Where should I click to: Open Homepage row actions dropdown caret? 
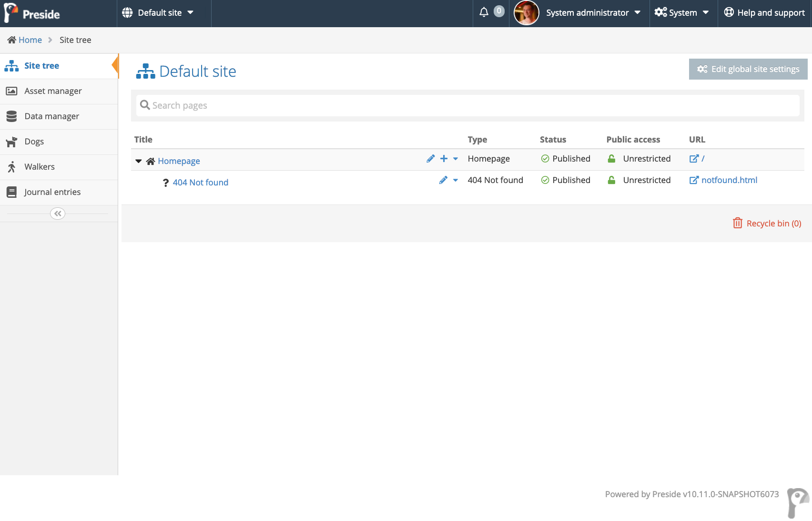(456, 159)
